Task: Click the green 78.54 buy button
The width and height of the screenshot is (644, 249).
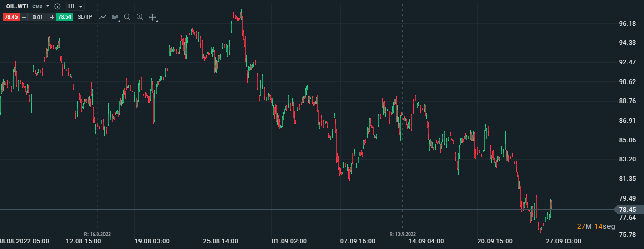Action: (x=64, y=17)
